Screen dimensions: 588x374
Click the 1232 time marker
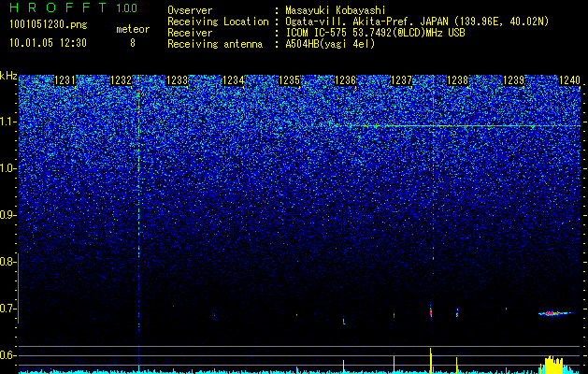point(121,80)
